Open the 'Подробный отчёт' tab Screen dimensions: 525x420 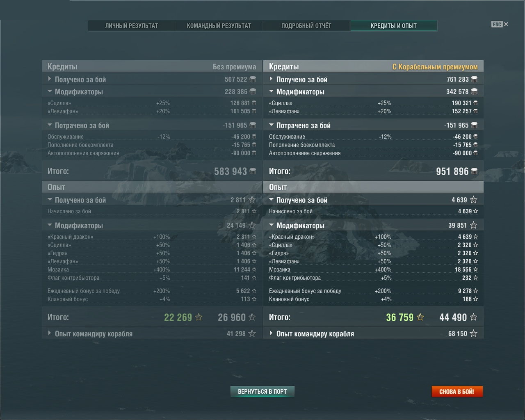(306, 26)
